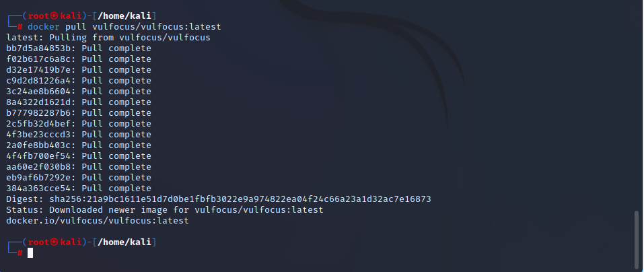Click the vertical scrollbar thumb of the terminal

pyautogui.click(x=636, y=240)
